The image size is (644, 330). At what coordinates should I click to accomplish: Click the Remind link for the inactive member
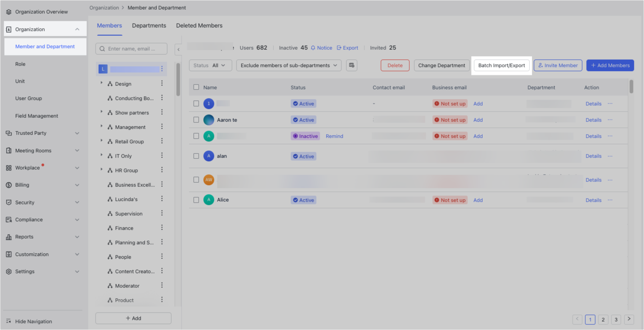(x=334, y=136)
